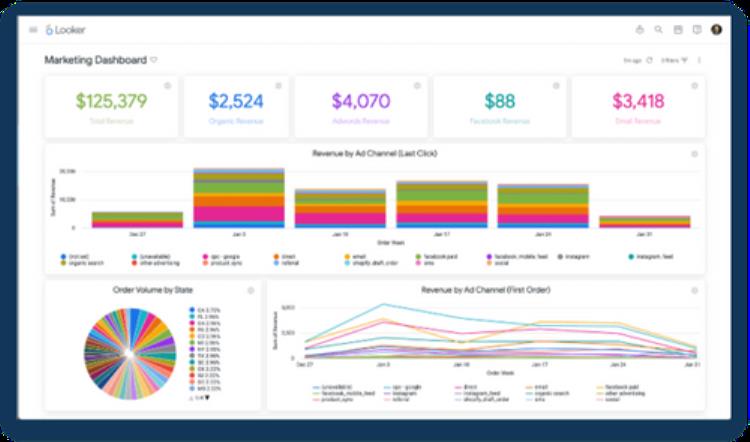Reload dashboard data with refresh icon

click(x=649, y=60)
